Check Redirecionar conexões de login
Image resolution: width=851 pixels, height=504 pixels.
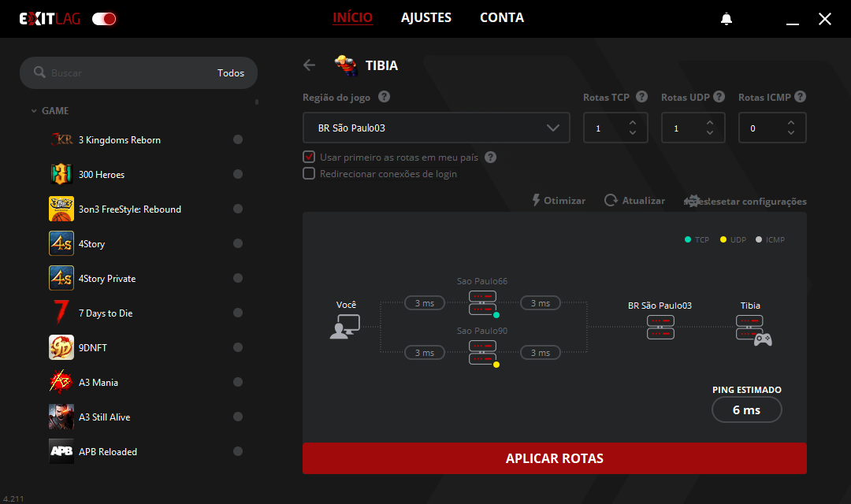tap(309, 173)
